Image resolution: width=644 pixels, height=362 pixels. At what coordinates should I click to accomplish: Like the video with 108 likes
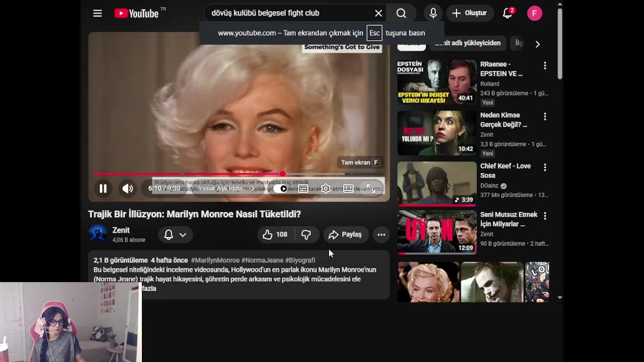click(275, 235)
